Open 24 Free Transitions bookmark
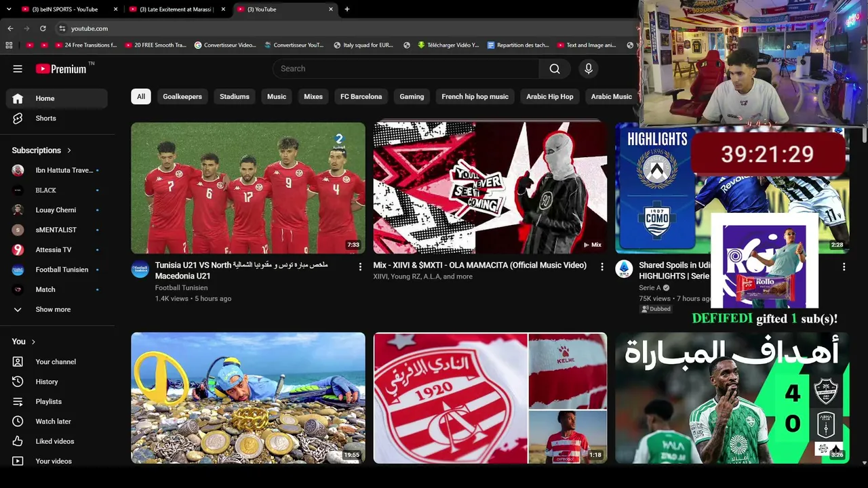Image resolution: width=868 pixels, height=488 pixels. (85, 45)
